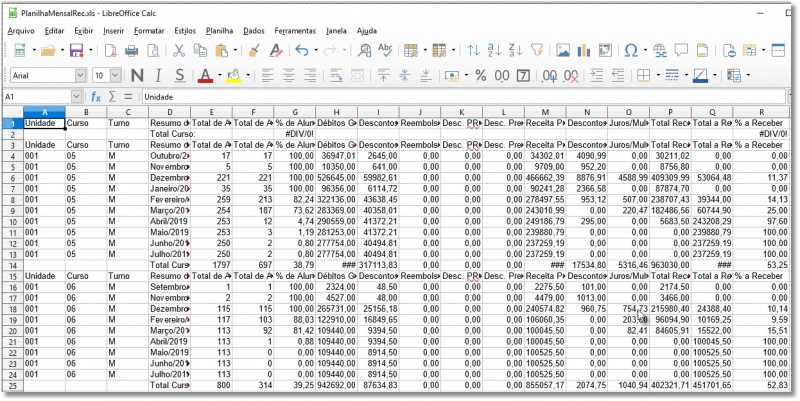Screen dimensions: 800x401
Task: Click the Print icon in toolbar
Action: 131,50
